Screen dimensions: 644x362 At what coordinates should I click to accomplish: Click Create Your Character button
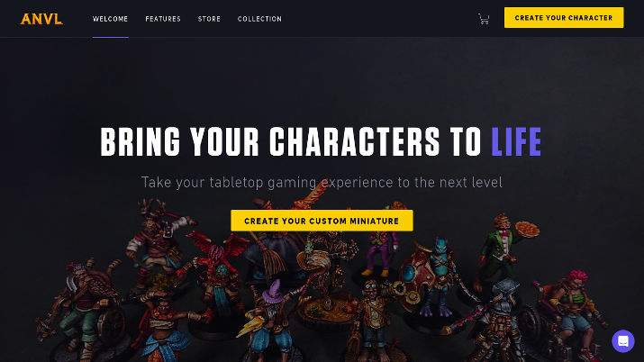564,18
